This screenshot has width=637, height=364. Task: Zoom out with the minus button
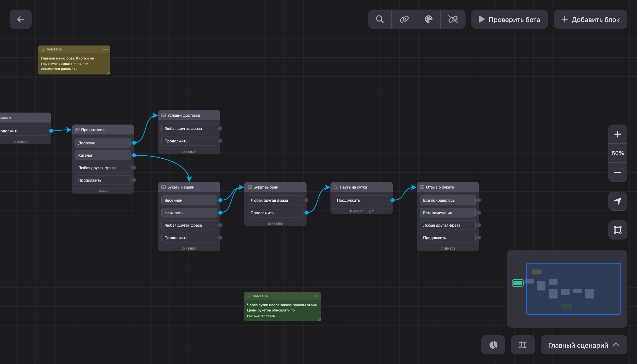tap(618, 172)
